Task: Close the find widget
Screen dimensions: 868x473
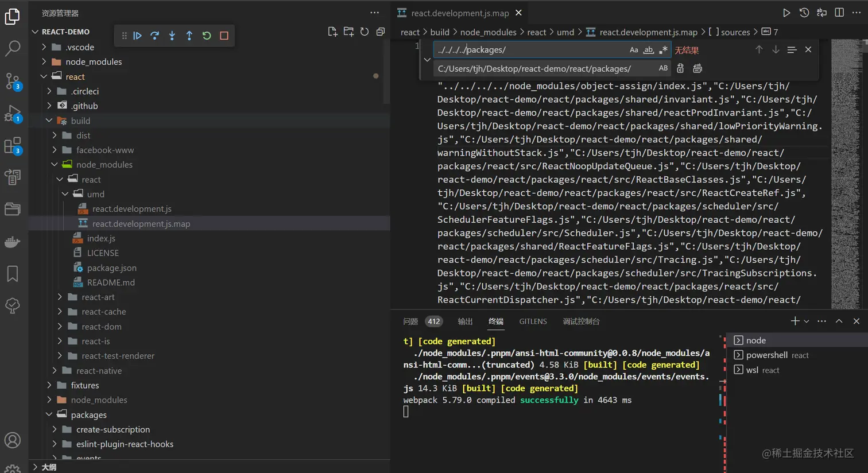Action: [x=808, y=50]
